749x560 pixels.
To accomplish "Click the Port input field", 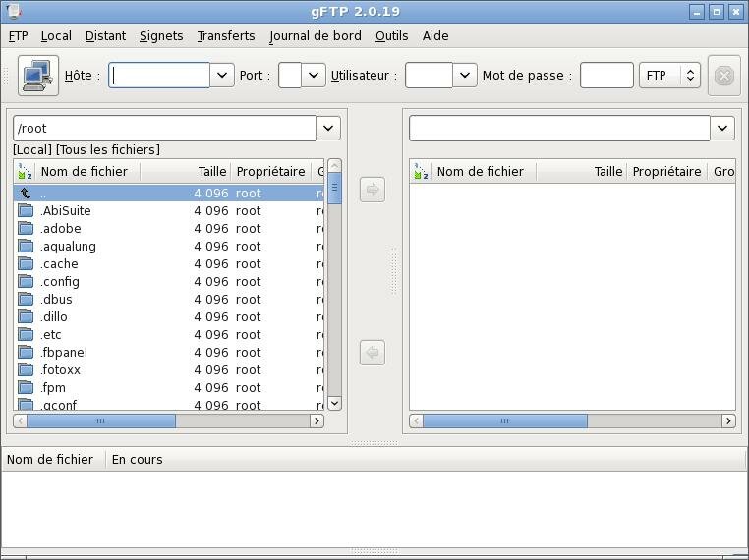I will point(290,76).
